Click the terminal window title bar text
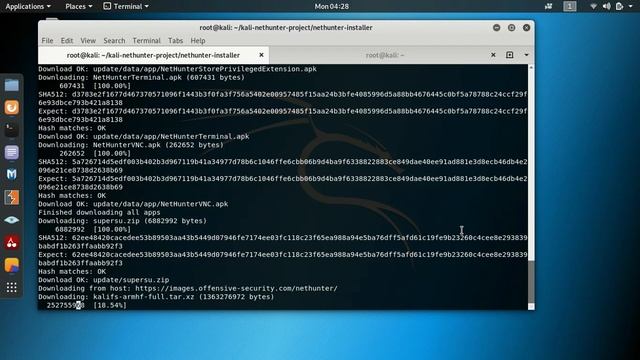The image size is (640, 360). 286,27
